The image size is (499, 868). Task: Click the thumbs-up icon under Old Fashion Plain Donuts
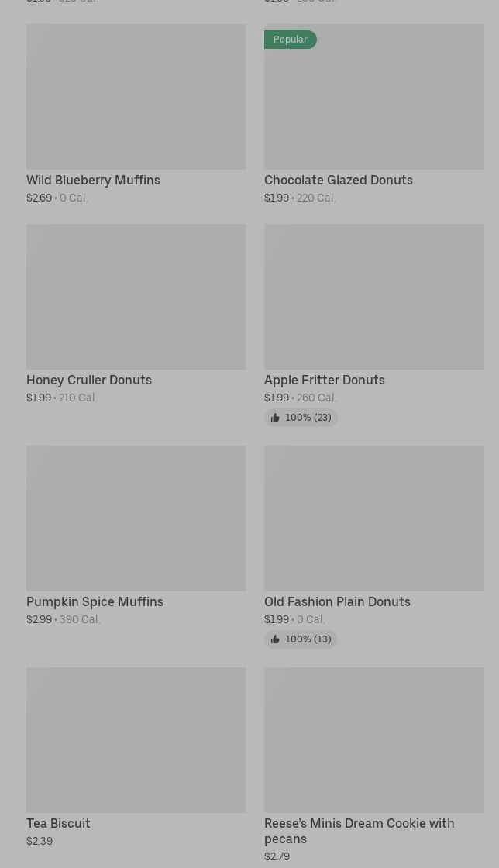click(x=275, y=639)
